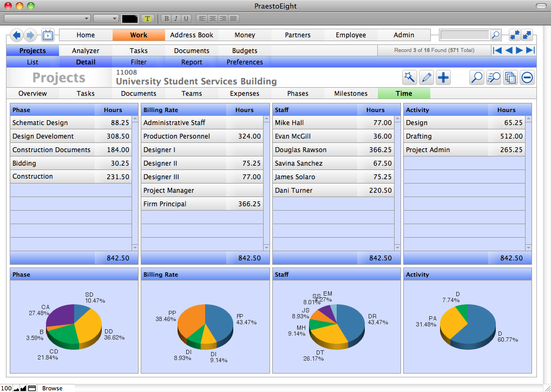Open the font size dropdown
Image resolution: width=551 pixels, height=392 pixels.
tap(106, 18)
